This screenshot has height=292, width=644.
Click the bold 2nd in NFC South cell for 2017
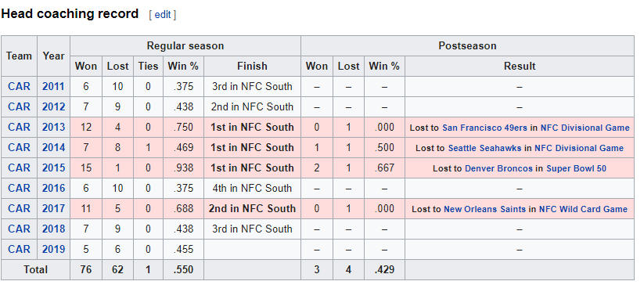pyautogui.click(x=252, y=209)
